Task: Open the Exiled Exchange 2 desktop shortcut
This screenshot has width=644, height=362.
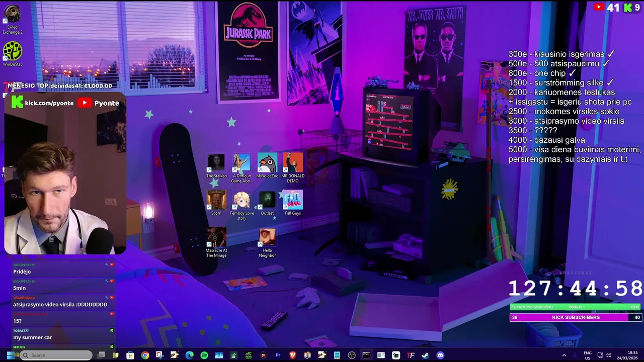Action: coord(12,19)
